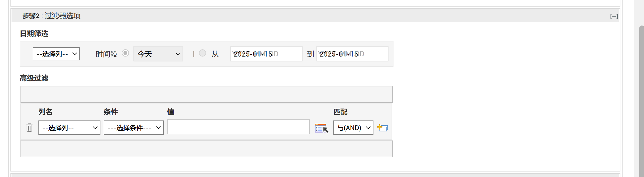The width and height of the screenshot is (644, 177).
Task: Click the start date field after 从
Action: click(x=266, y=54)
